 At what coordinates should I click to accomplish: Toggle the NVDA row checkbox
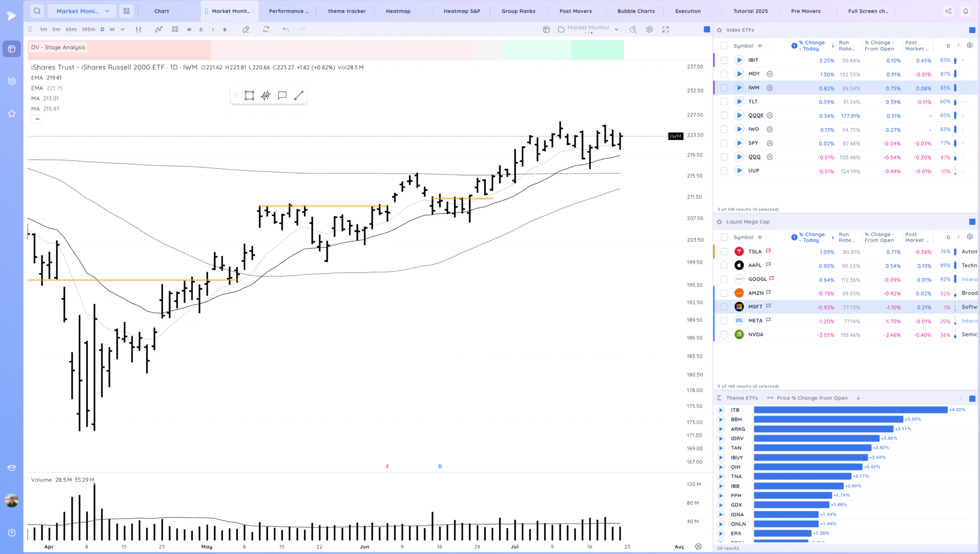[724, 334]
